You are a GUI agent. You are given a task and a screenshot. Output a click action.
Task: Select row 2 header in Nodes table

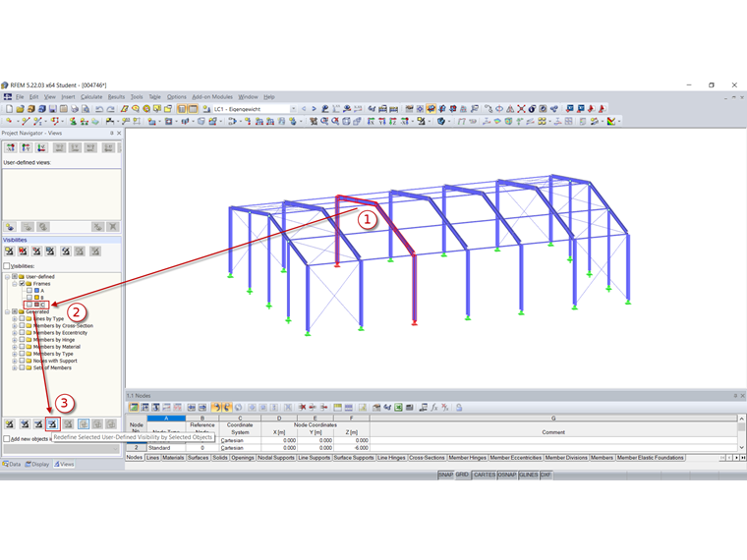pos(137,448)
